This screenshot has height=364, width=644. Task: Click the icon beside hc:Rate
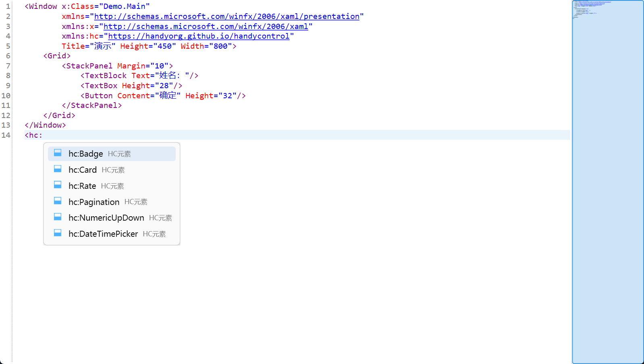[x=58, y=185]
